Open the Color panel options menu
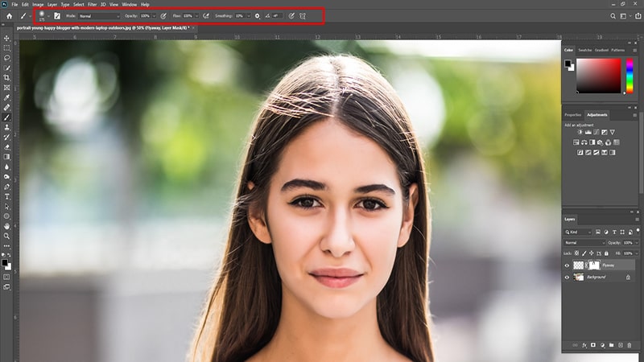 tap(635, 50)
